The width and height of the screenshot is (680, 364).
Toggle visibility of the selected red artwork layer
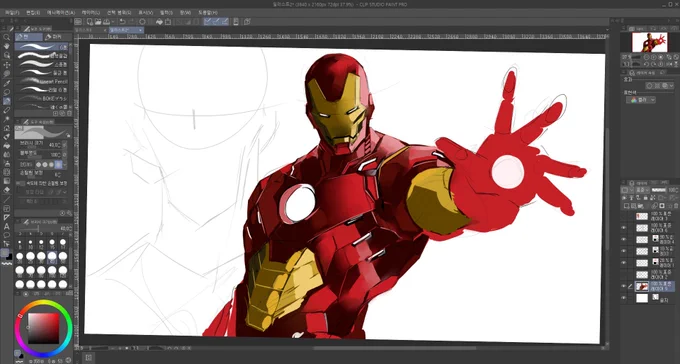coord(624,286)
